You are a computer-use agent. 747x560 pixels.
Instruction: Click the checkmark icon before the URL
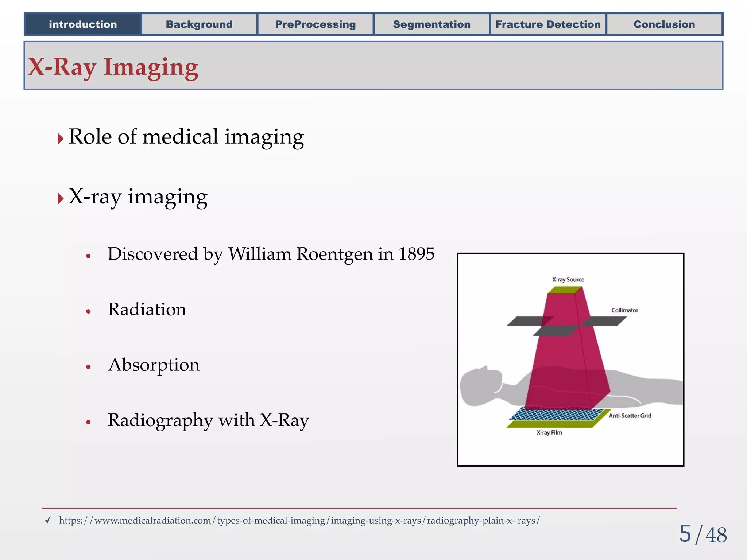(x=48, y=520)
